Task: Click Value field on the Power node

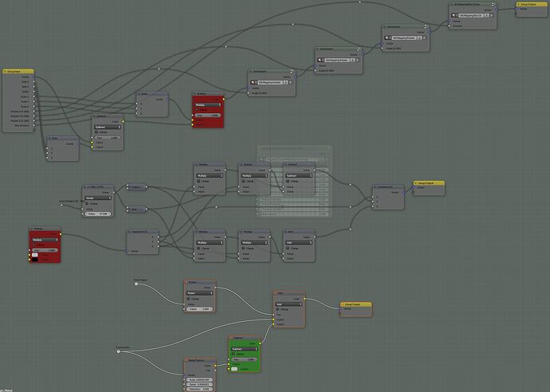Action: tap(199, 309)
